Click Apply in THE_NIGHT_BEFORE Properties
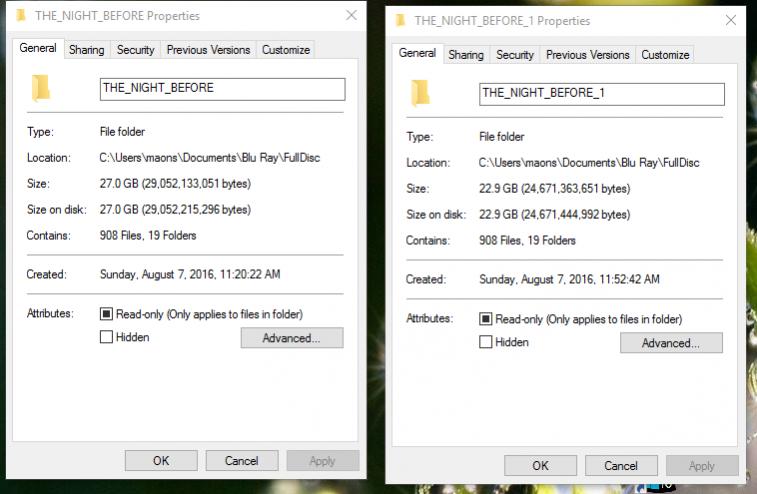Image resolution: width=757 pixels, height=494 pixels. pyautogui.click(x=322, y=461)
